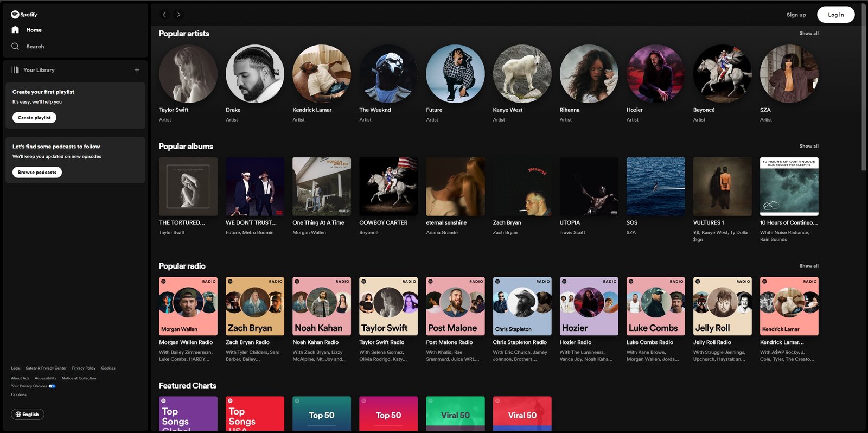This screenshot has width=868, height=433.
Task: Go forward with the right arrow
Action: tap(178, 15)
